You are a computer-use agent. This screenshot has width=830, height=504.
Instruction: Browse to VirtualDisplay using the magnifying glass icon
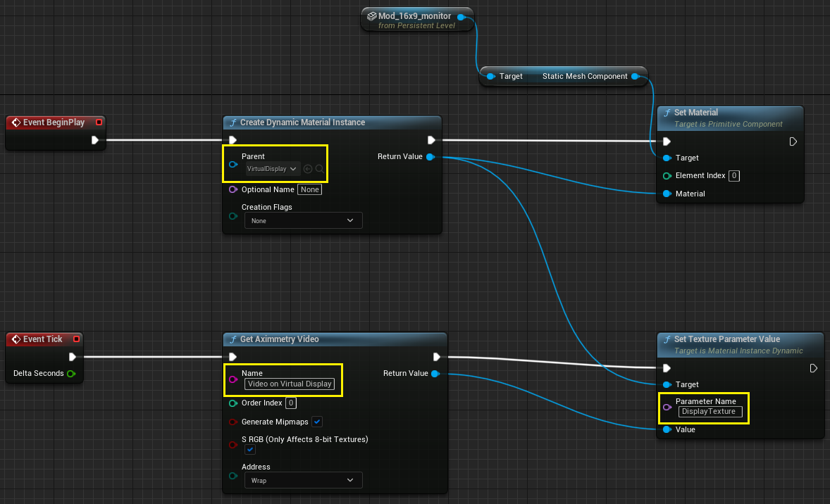[x=319, y=169]
